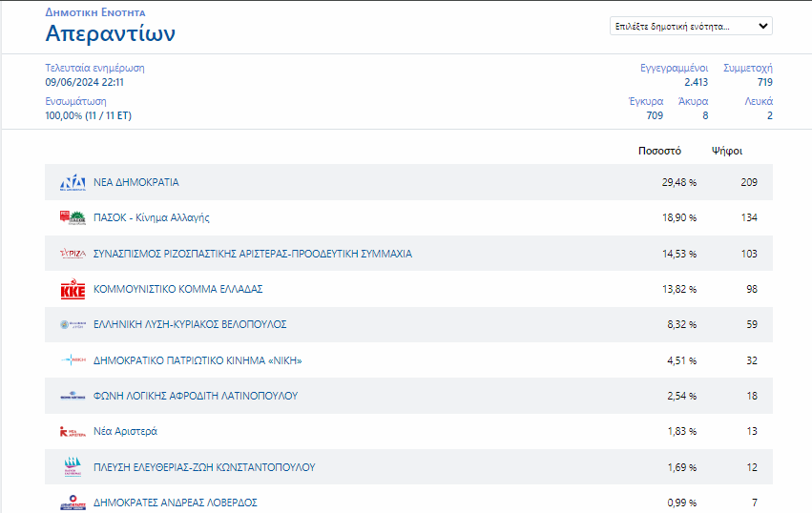Click the ΠΑΣΟΚ party logo
This screenshot has height=513, width=812.
point(73,217)
